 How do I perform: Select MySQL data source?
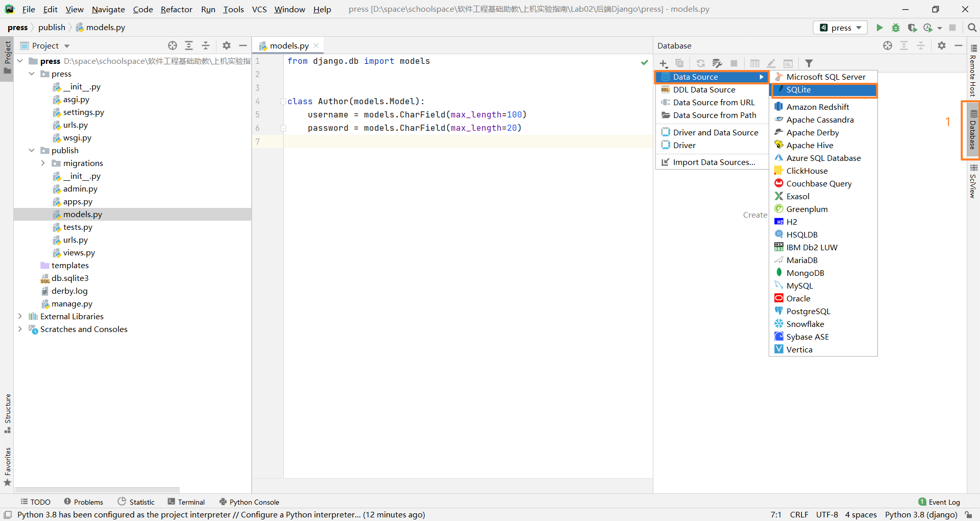coord(824,286)
